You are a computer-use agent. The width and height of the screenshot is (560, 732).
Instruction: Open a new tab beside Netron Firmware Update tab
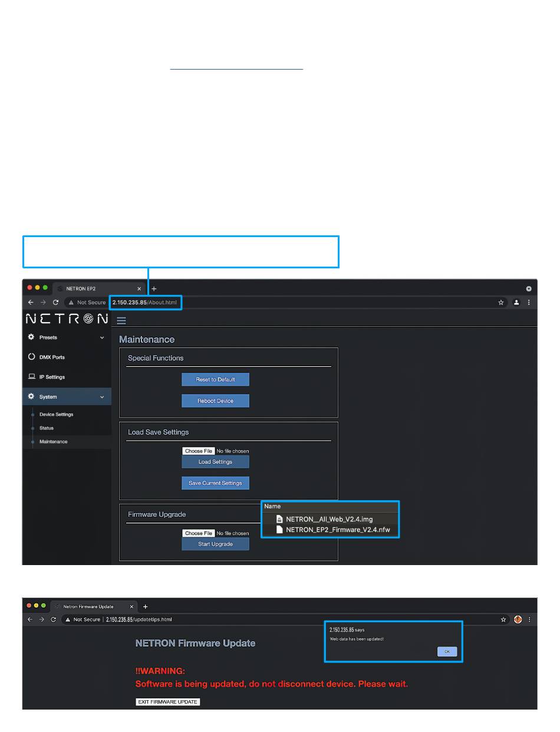[145, 606]
